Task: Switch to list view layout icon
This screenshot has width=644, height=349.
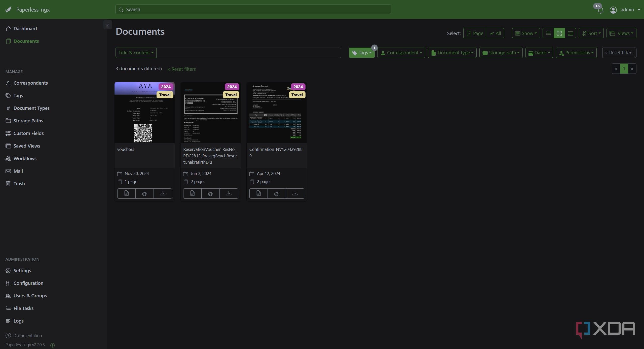Action: pos(548,33)
